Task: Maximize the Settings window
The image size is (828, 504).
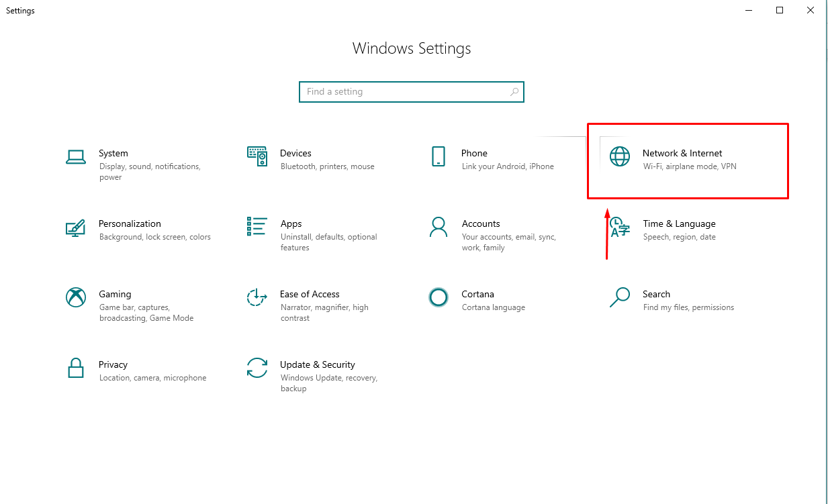Action: pos(780,10)
